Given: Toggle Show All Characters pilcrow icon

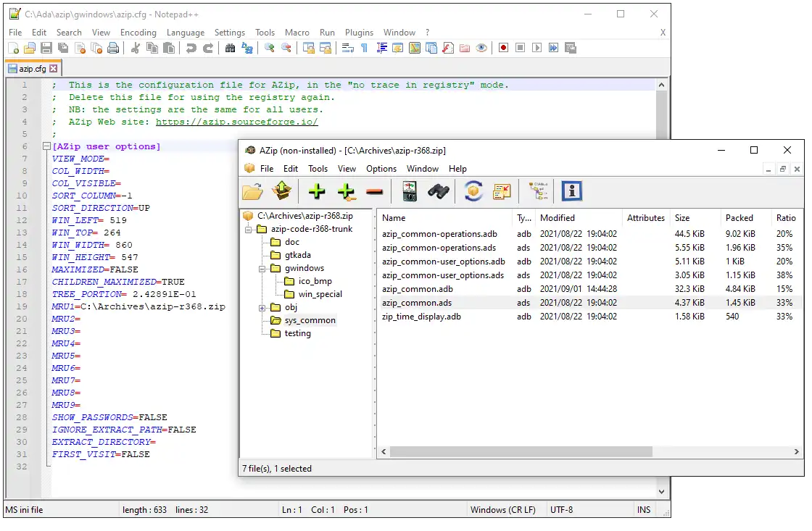Looking at the screenshot, I should click(364, 49).
